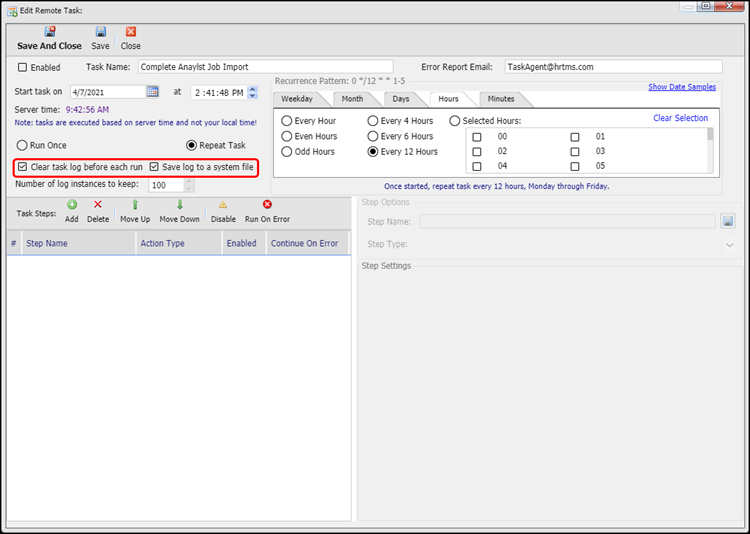Switch to the Minutes tab

click(x=501, y=99)
